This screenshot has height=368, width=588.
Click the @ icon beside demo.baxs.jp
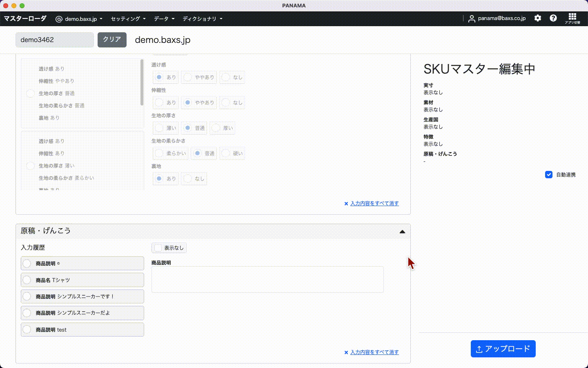pyautogui.click(x=59, y=19)
